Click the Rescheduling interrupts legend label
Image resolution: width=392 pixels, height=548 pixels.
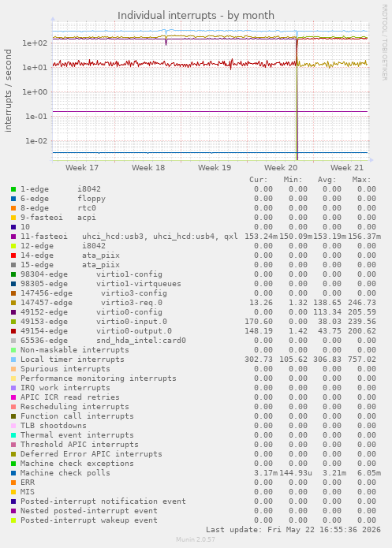(x=75, y=407)
